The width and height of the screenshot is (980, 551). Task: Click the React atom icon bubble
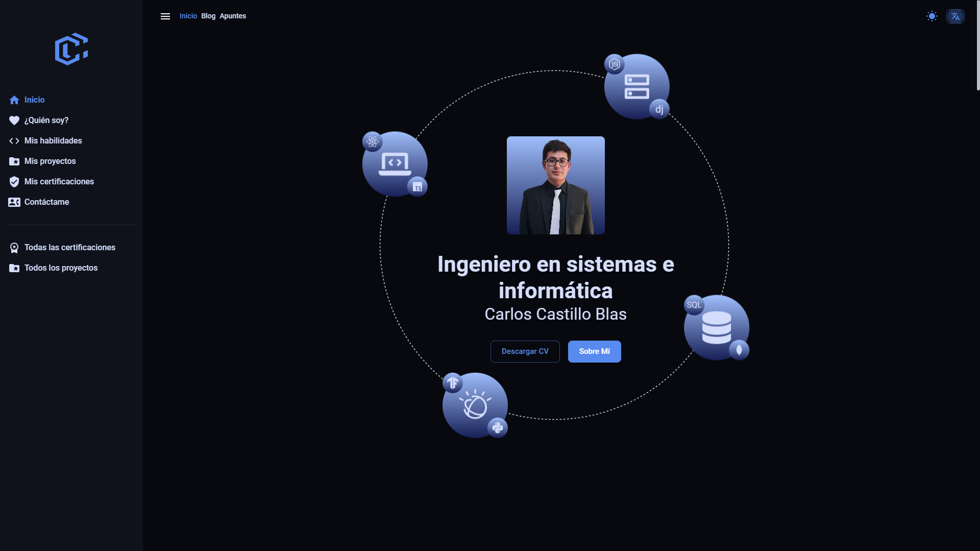point(373,141)
